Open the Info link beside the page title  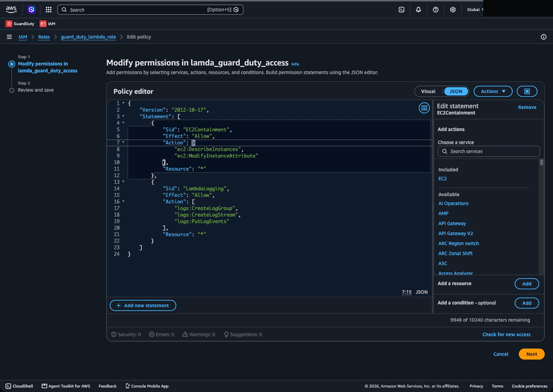[295, 64]
